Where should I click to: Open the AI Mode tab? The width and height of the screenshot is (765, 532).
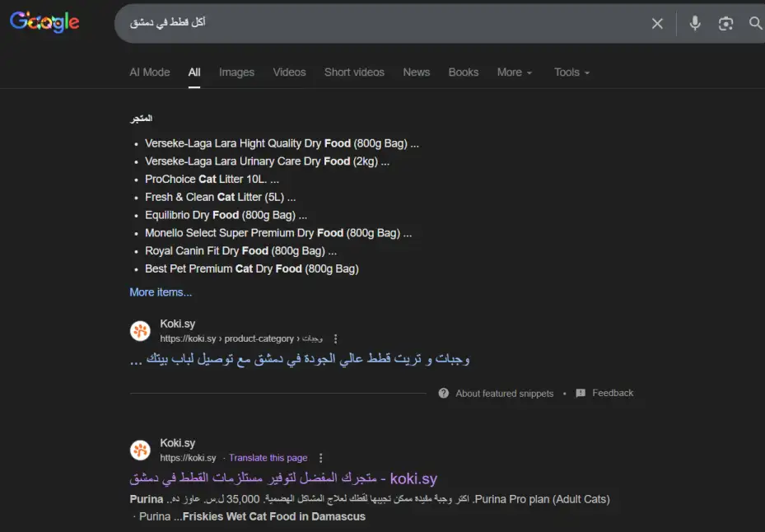point(150,72)
